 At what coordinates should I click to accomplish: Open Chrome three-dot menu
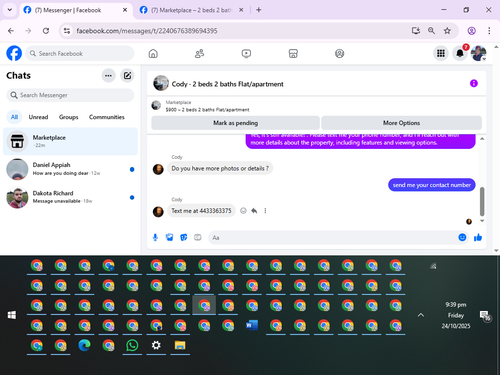[x=489, y=31]
